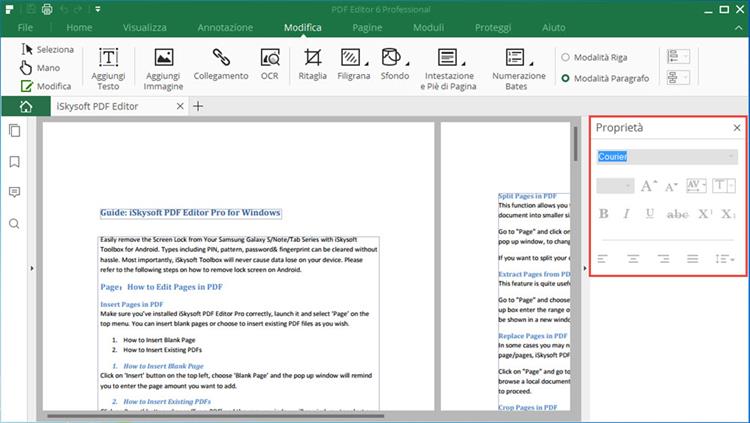Click the horizontal scrollbar thumb
750x423 pixels.
(x=215, y=416)
